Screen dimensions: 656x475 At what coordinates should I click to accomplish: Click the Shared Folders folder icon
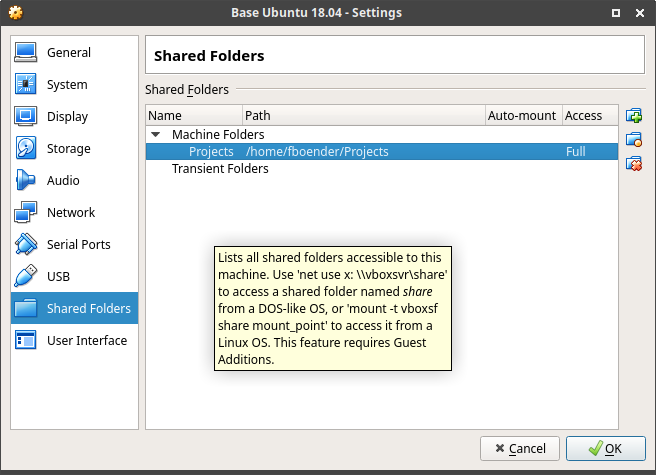[26, 308]
